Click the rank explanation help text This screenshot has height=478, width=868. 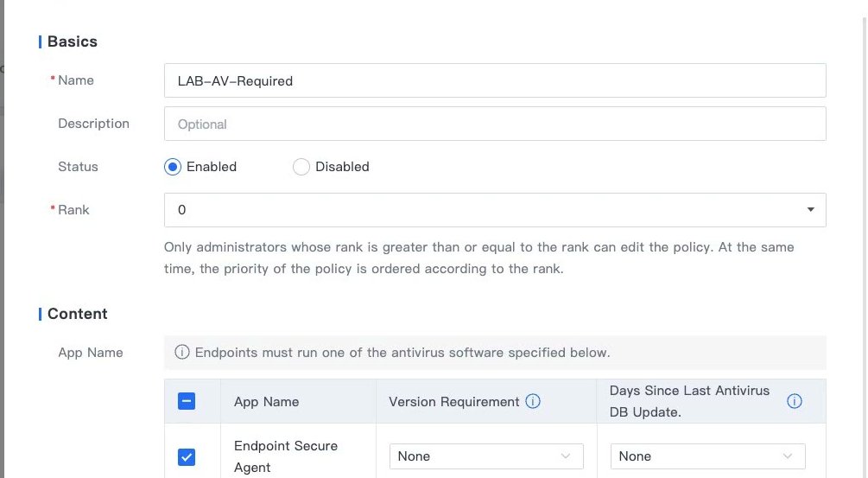[x=478, y=258]
